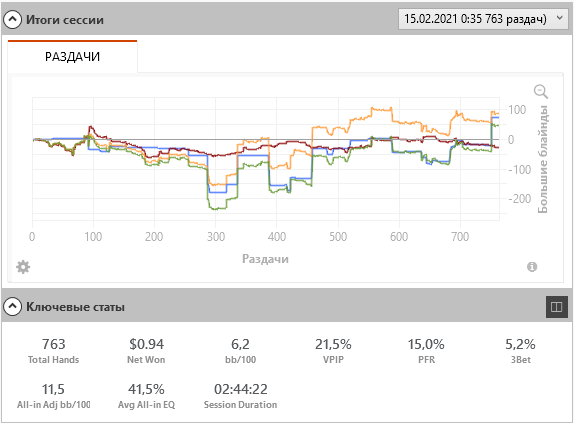Click the Net Won $0.94 stat

[x=146, y=351]
